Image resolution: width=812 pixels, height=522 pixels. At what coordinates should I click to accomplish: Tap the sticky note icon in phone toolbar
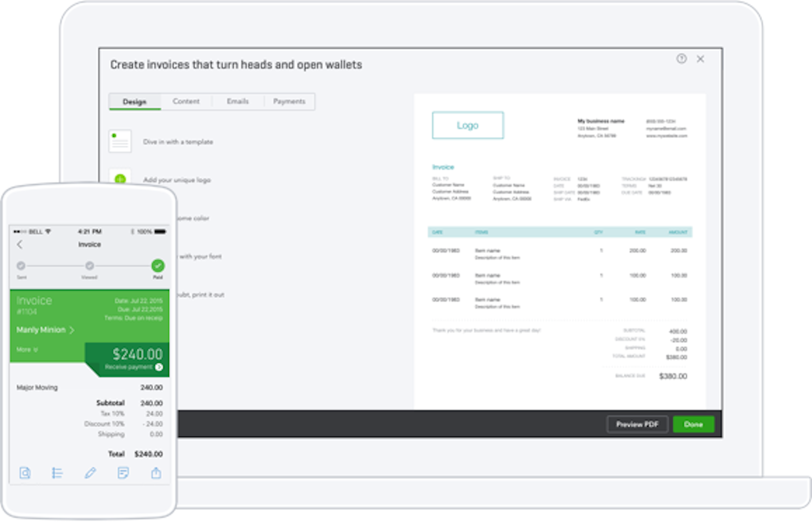[x=123, y=473]
